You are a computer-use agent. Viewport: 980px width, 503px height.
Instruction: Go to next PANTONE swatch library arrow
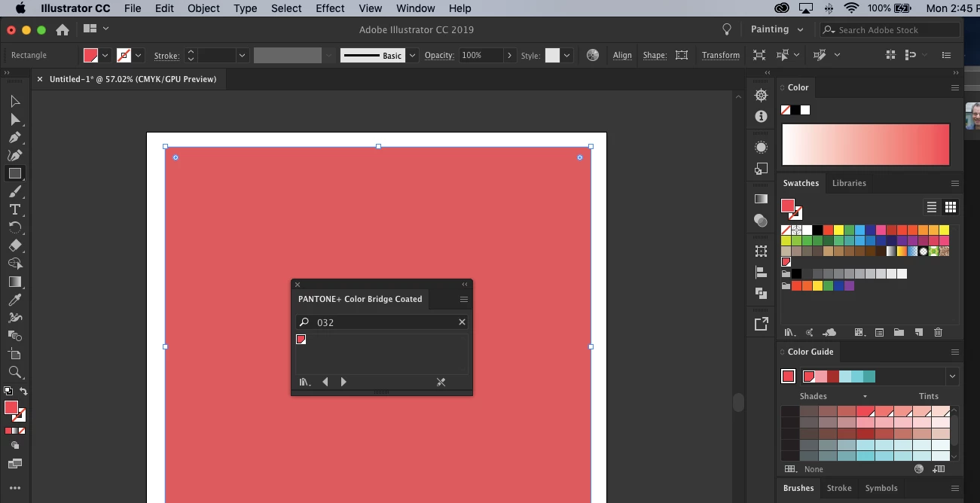tap(343, 382)
